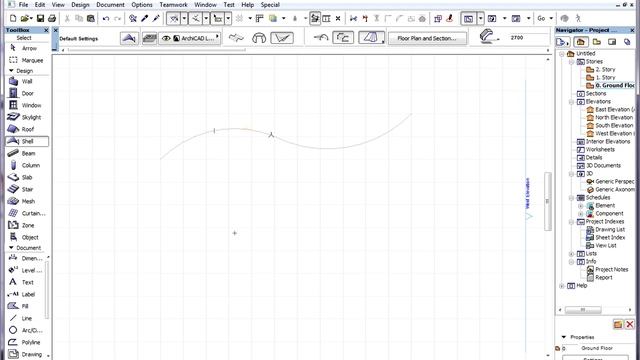Click the Print icon in toolbar
The height and width of the screenshot is (360, 640).
coord(52,18)
